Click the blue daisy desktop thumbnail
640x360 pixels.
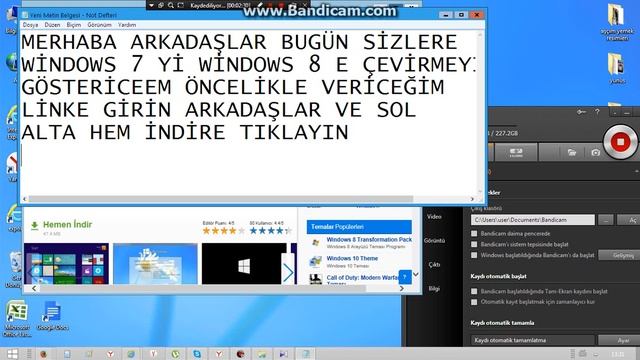155,264
